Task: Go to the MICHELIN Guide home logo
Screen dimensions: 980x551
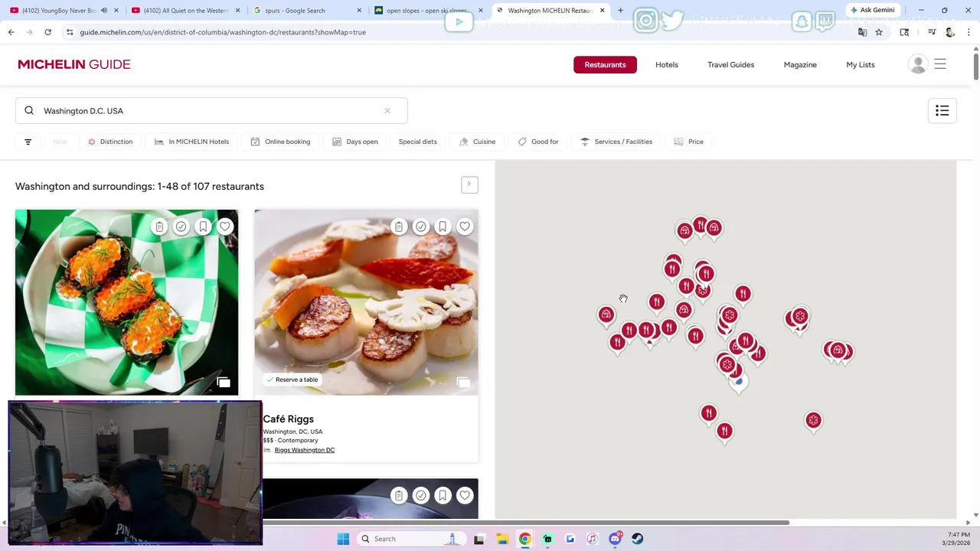Action: tap(74, 64)
